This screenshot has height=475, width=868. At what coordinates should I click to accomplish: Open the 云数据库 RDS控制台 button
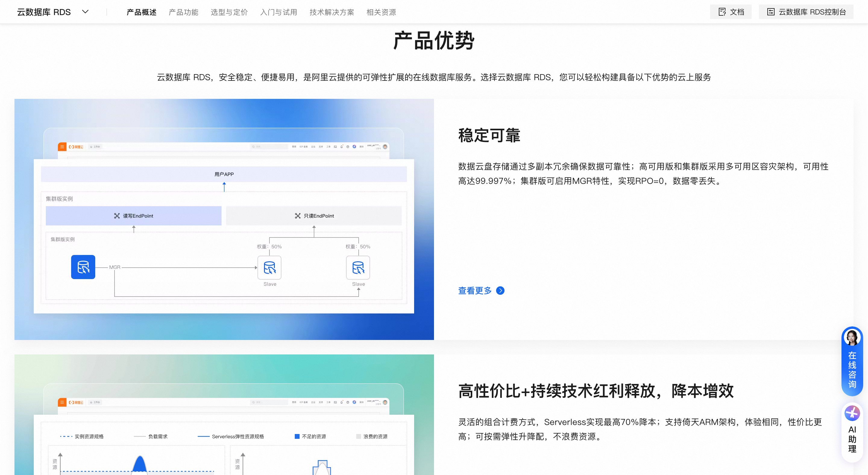806,12
